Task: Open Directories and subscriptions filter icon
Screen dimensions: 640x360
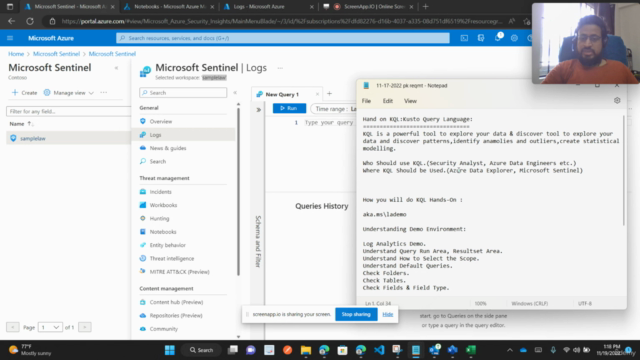Action: (x=481, y=38)
